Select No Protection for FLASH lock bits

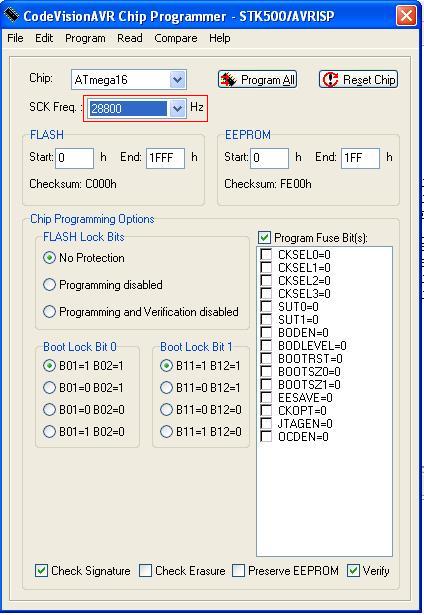(49, 258)
